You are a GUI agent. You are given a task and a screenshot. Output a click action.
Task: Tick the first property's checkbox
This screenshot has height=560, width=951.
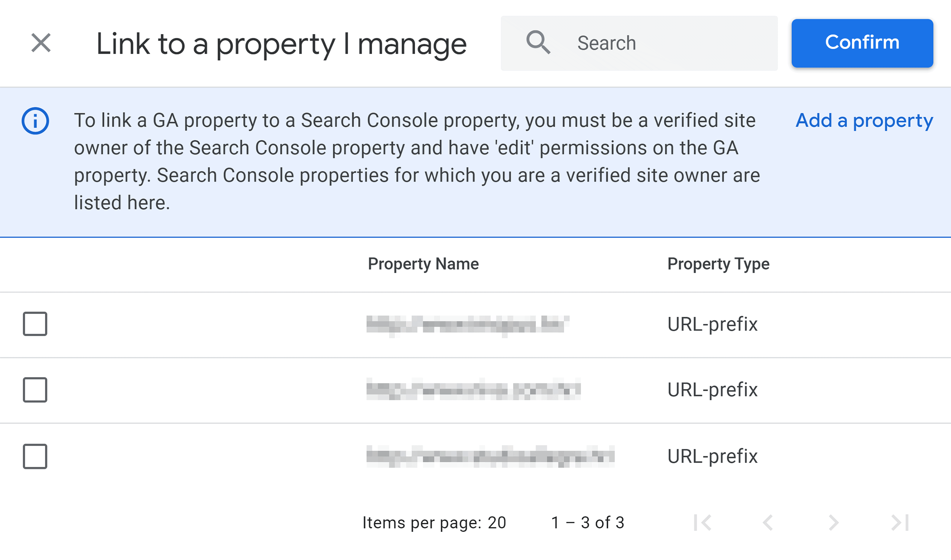tap(35, 324)
